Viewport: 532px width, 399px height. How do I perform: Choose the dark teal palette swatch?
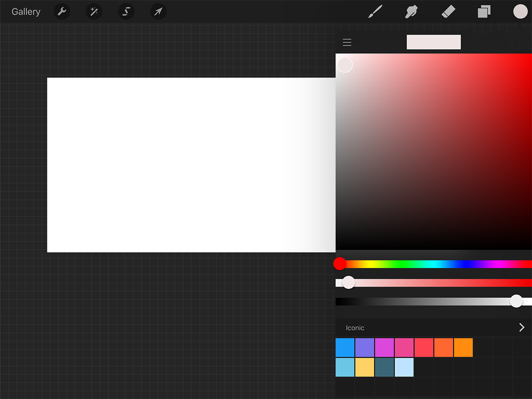tap(384, 368)
